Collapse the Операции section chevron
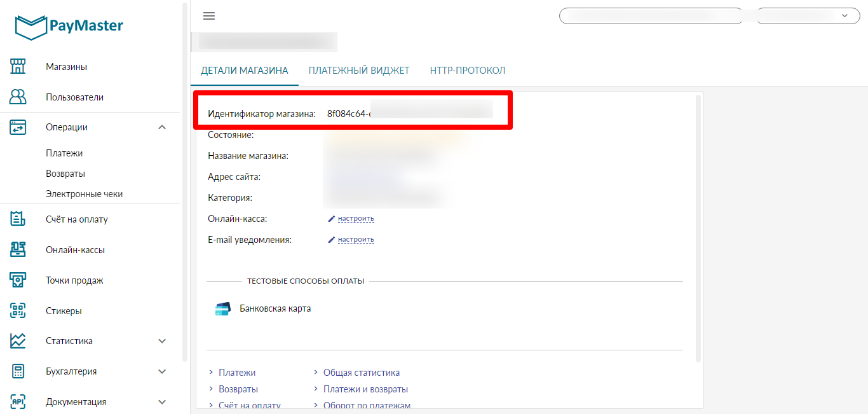 (x=162, y=127)
